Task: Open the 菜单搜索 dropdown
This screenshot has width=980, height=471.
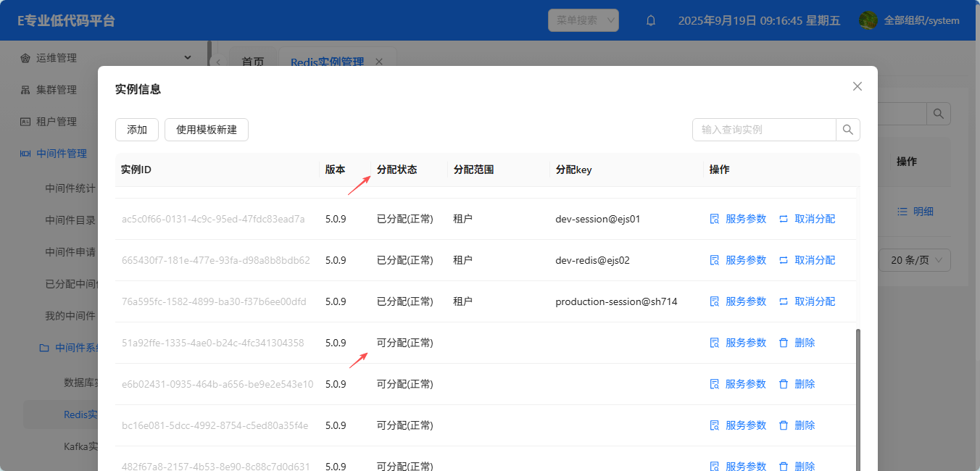Action: (x=583, y=20)
